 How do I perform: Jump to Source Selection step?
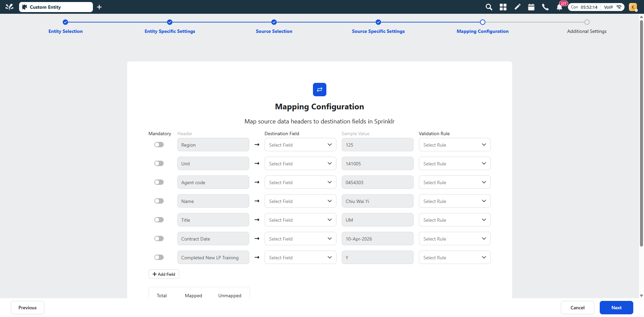274,31
